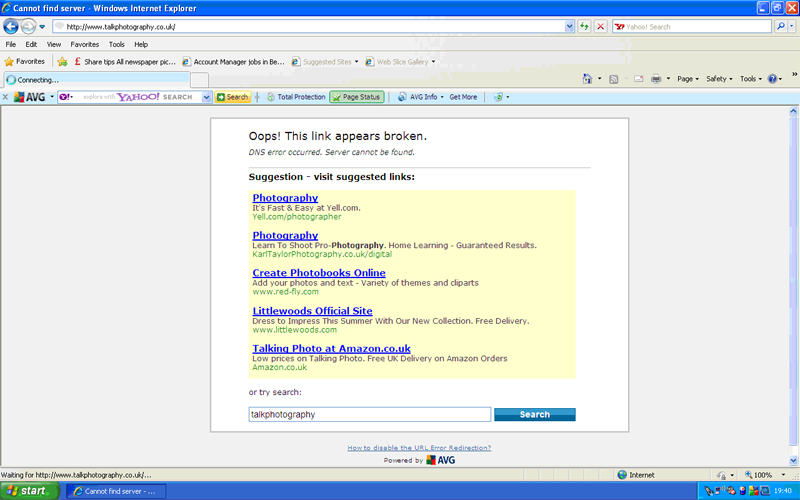Open the search provider dropdown arrow
Screen dimensions: 800x500
[792, 27]
